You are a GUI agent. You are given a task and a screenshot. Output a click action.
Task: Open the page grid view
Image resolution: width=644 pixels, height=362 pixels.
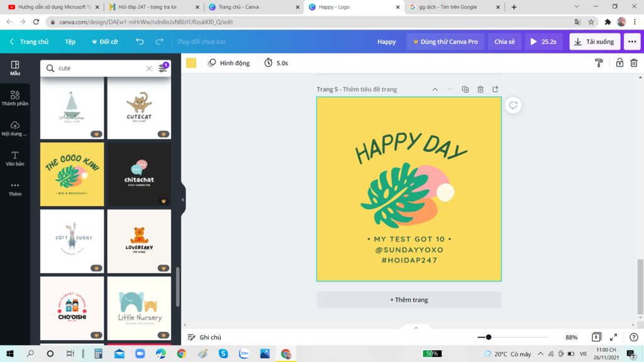[596, 337]
